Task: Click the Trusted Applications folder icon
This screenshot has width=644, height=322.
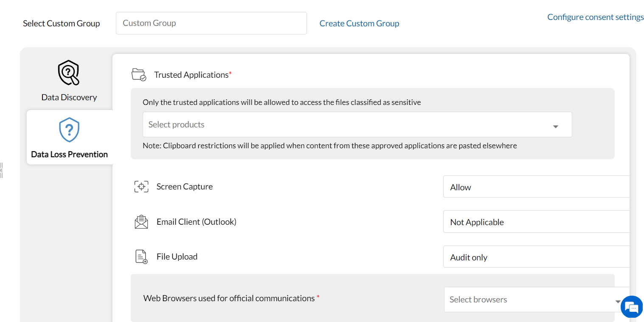Action: click(139, 75)
